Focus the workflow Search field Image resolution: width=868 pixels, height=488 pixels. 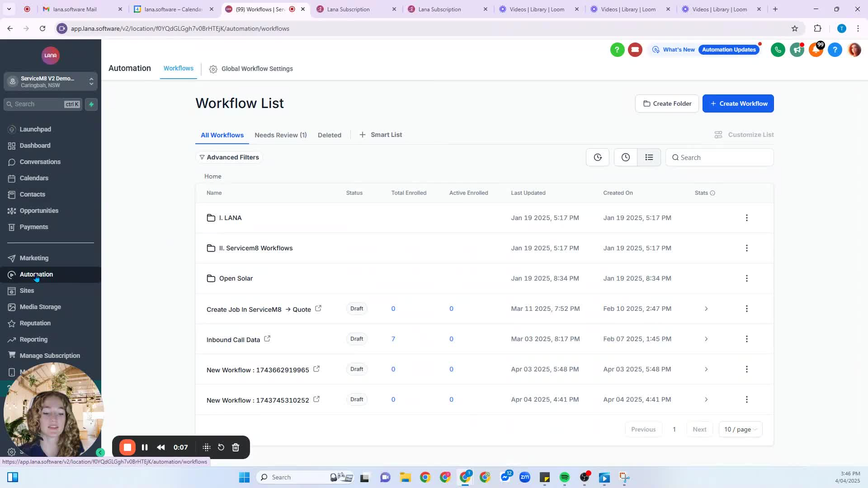(x=720, y=157)
